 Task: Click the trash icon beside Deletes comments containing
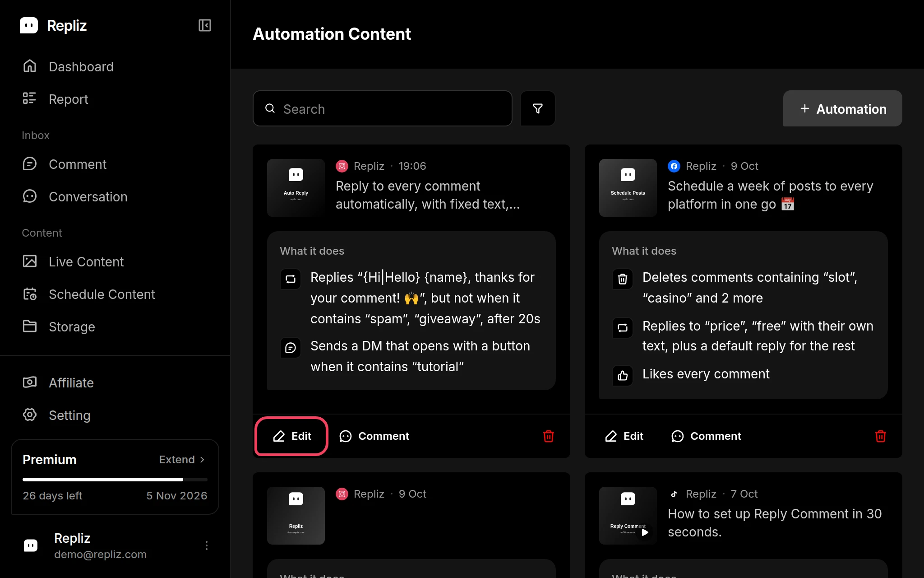tap(623, 279)
